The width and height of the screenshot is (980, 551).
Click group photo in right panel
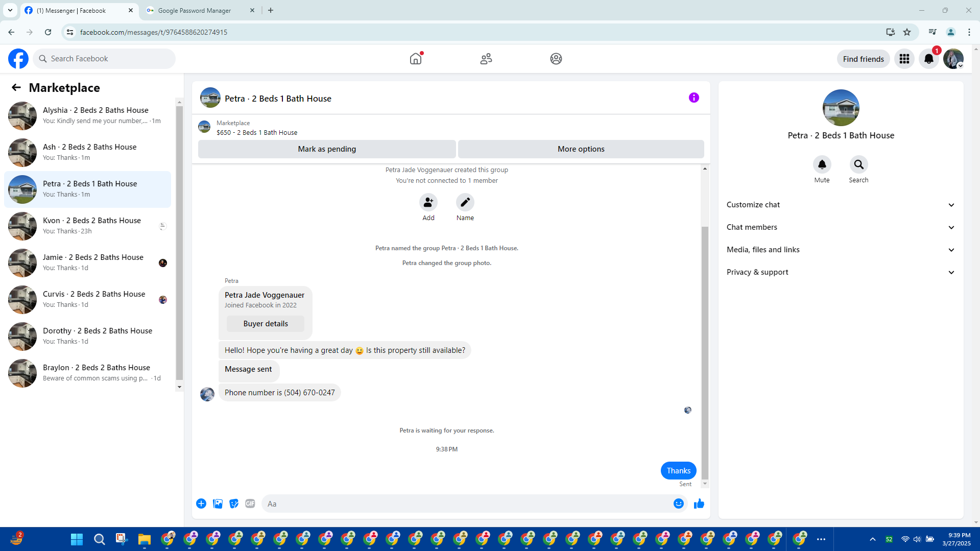click(x=841, y=108)
